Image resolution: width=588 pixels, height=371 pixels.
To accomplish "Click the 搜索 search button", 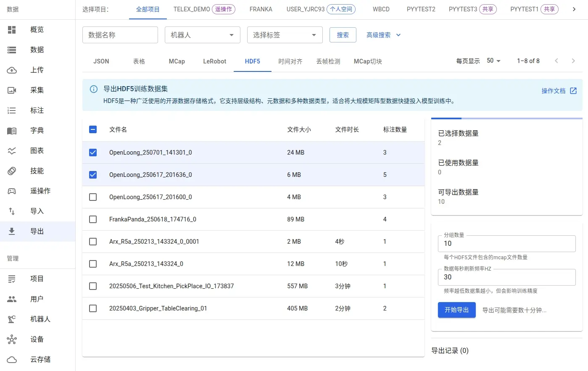I will coord(343,35).
